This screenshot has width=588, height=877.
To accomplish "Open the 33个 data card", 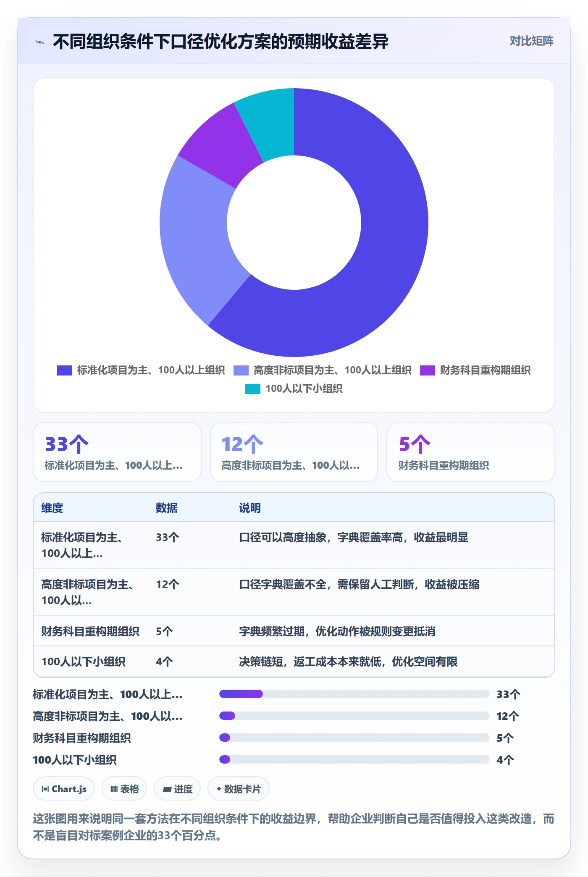I will [x=117, y=452].
